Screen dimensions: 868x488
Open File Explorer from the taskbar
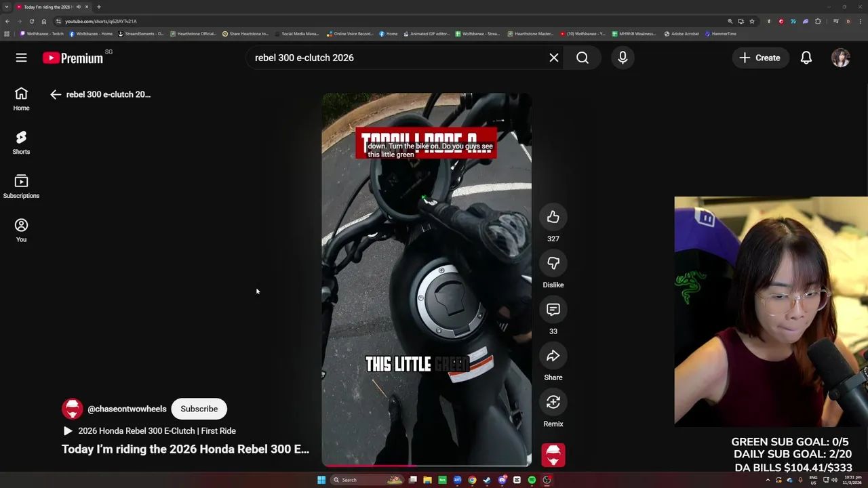427,480
